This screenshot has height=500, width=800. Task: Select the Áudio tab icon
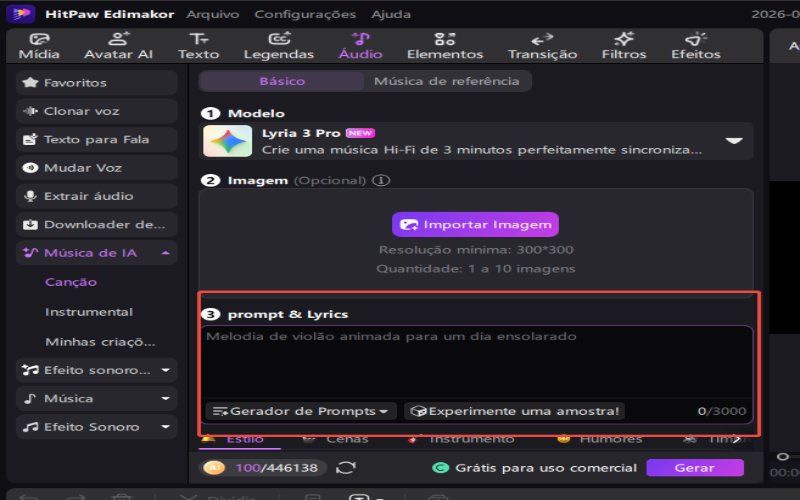[x=361, y=39]
